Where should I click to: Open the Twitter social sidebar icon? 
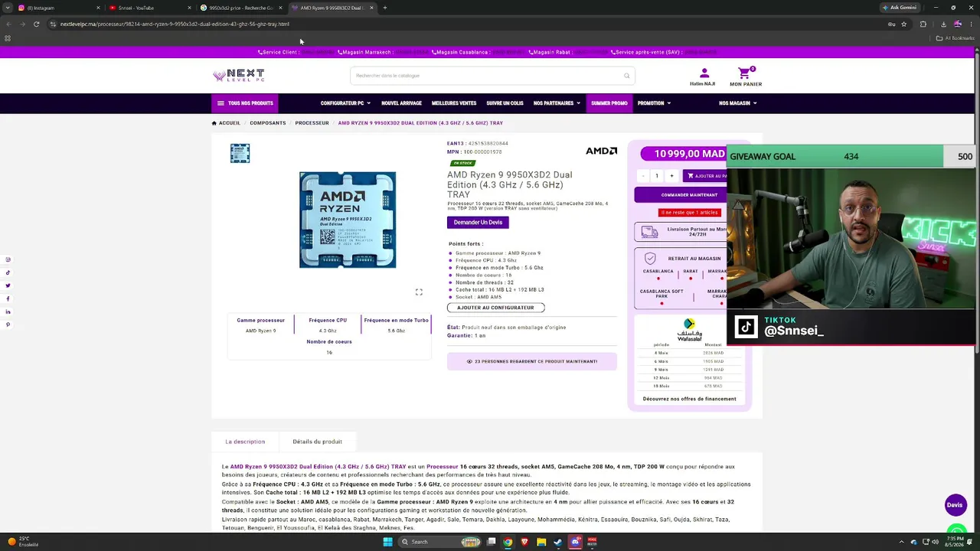click(8, 285)
